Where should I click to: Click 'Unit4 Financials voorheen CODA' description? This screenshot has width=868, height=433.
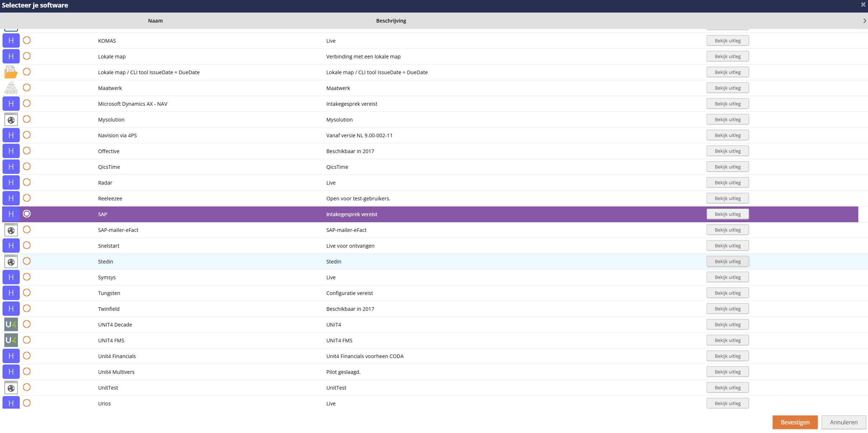click(x=365, y=356)
